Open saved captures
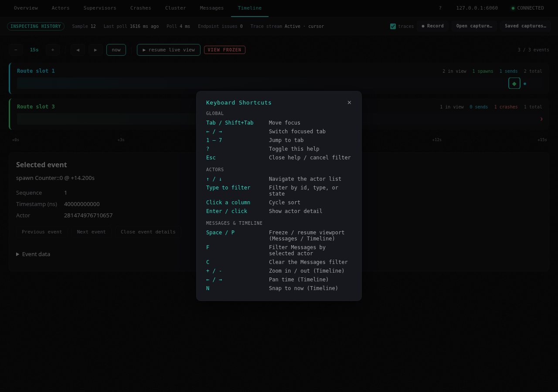Viewport: 558px width, 392px height. tap(525, 26)
